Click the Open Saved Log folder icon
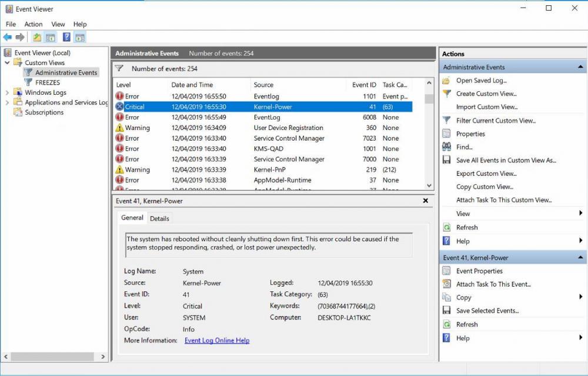Screen dimensions: 588x376 coord(446,80)
